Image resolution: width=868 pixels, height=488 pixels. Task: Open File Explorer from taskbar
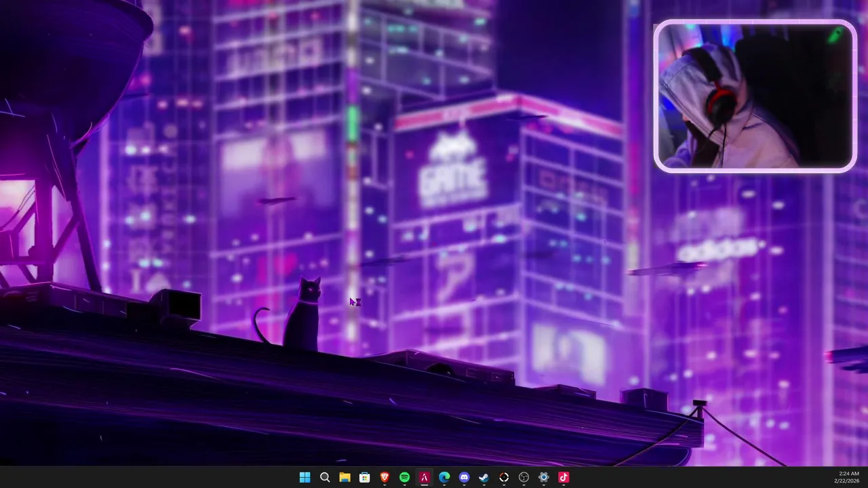344,477
